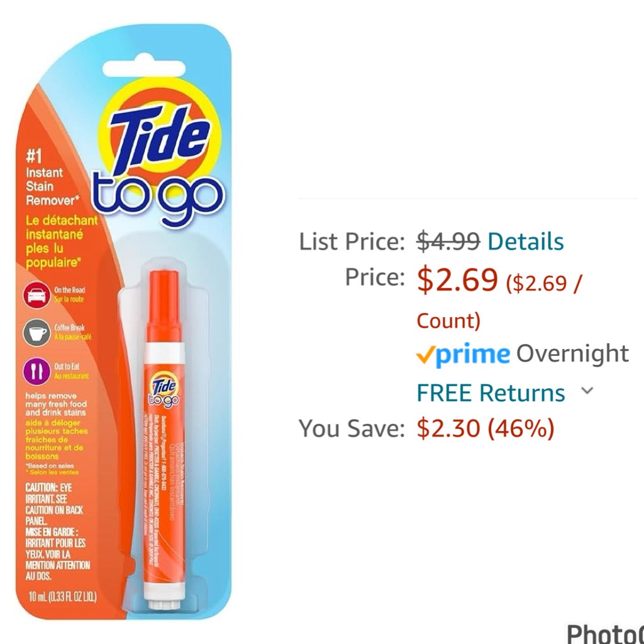644x644 pixels.
Task: Click the FREE Returns link
Action: [x=491, y=392]
